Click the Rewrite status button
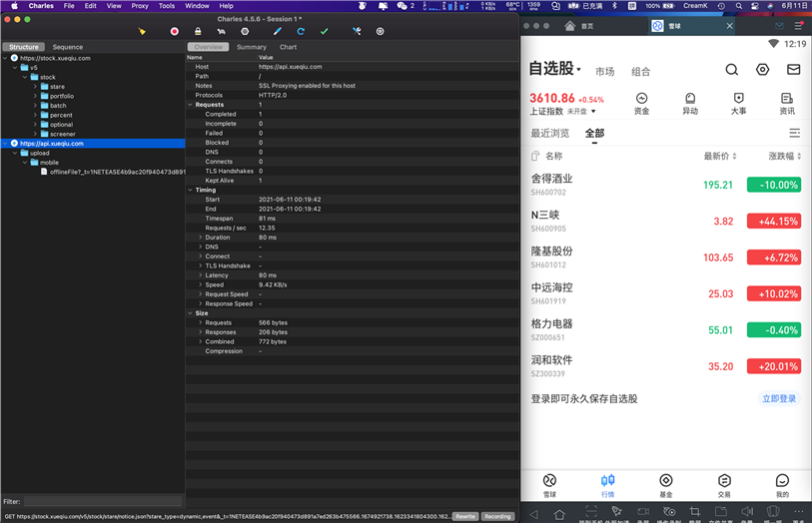This screenshot has width=812, height=523. pos(465,516)
